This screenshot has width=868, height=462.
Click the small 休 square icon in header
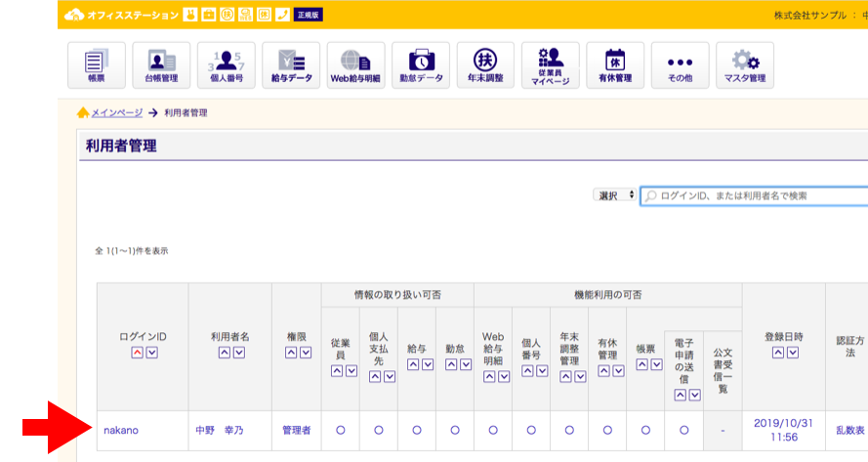264,15
